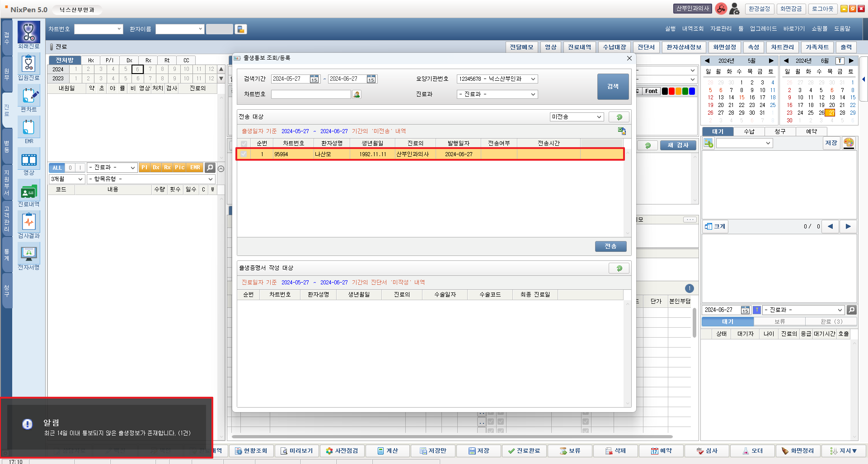Viewport: 868px width, 464px height.
Task: Click patient search icon beside 차트번호 field
Action: tap(357, 94)
